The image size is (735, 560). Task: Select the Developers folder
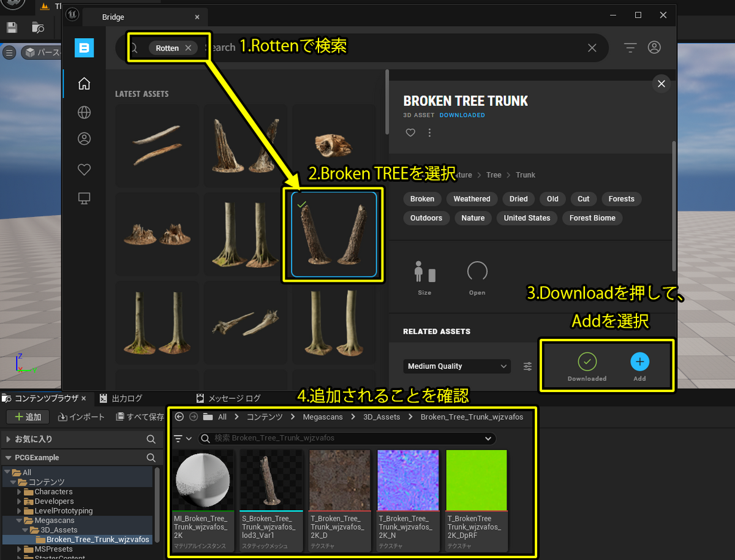[x=54, y=501]
